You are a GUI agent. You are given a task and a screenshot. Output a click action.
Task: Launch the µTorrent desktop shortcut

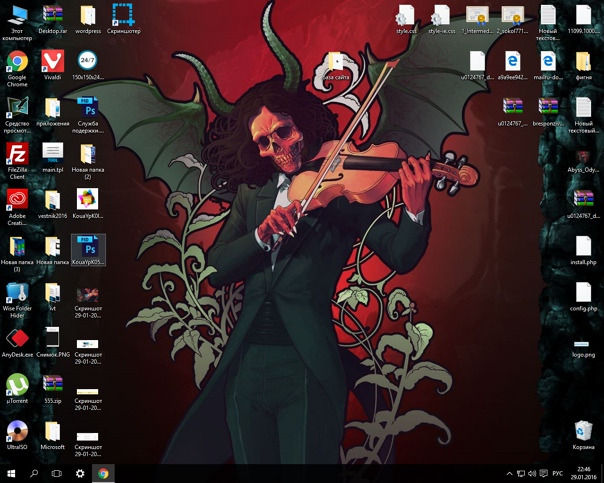click(x=17, y=384)
